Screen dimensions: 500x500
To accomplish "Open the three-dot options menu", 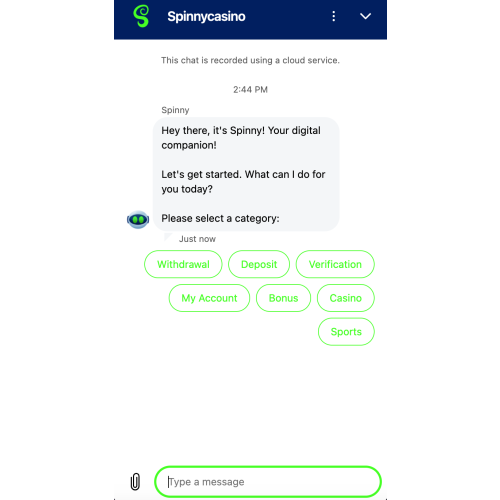I will click(333, 16).
